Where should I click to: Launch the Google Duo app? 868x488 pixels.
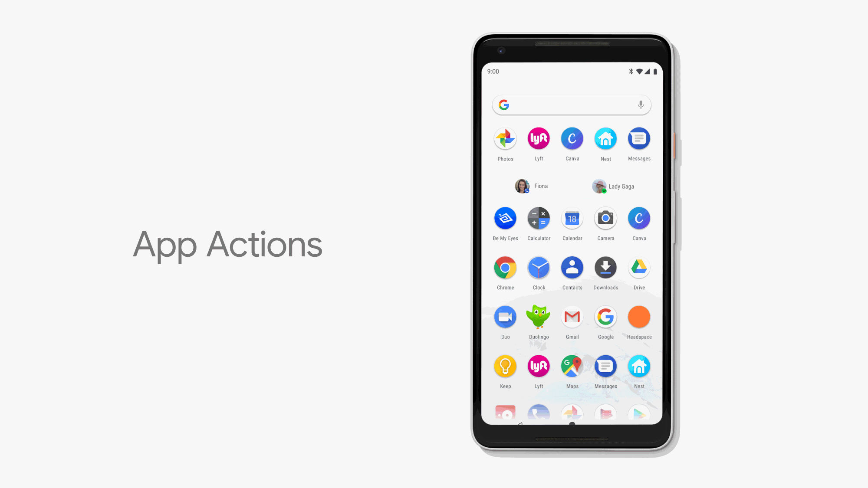click(x=505, y=316)
